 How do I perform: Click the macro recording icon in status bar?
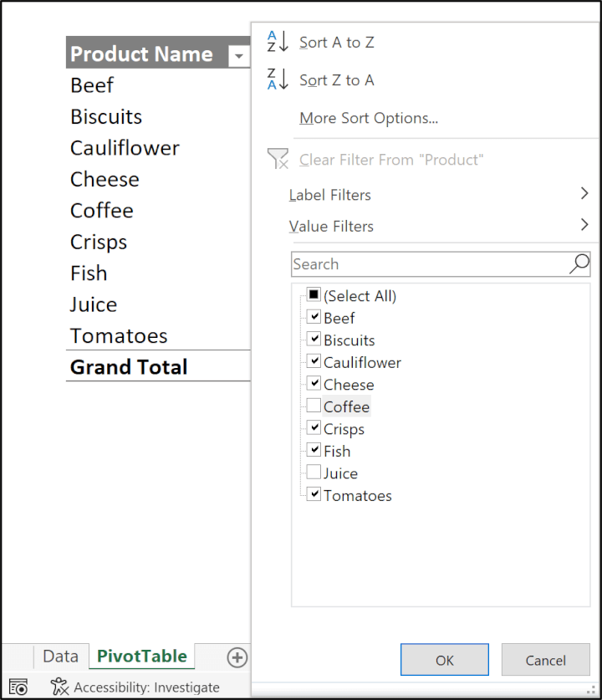point(18,686)
